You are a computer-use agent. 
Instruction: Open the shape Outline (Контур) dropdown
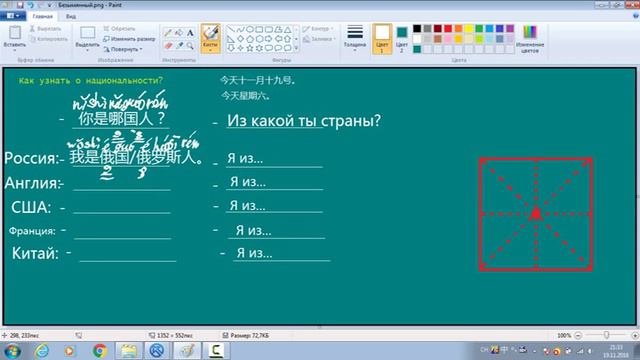pyautogui.click(x=318, y=29)
